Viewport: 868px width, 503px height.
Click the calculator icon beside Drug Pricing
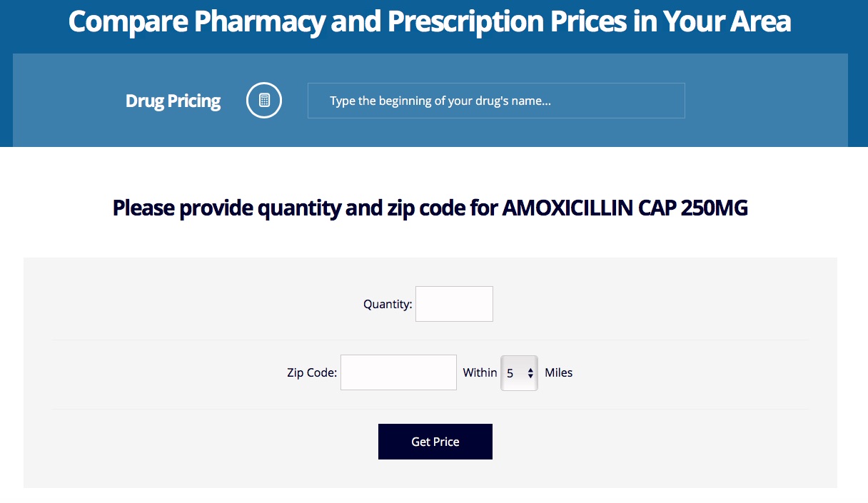point(264,101)
